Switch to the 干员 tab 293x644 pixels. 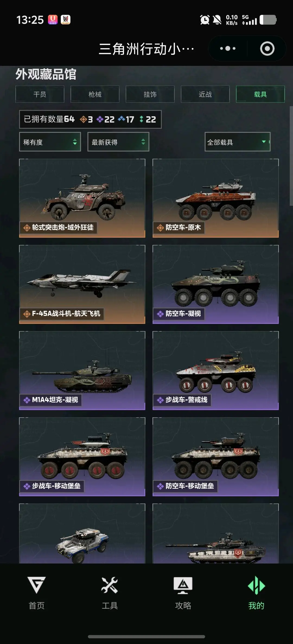click(x=40, y=94)
